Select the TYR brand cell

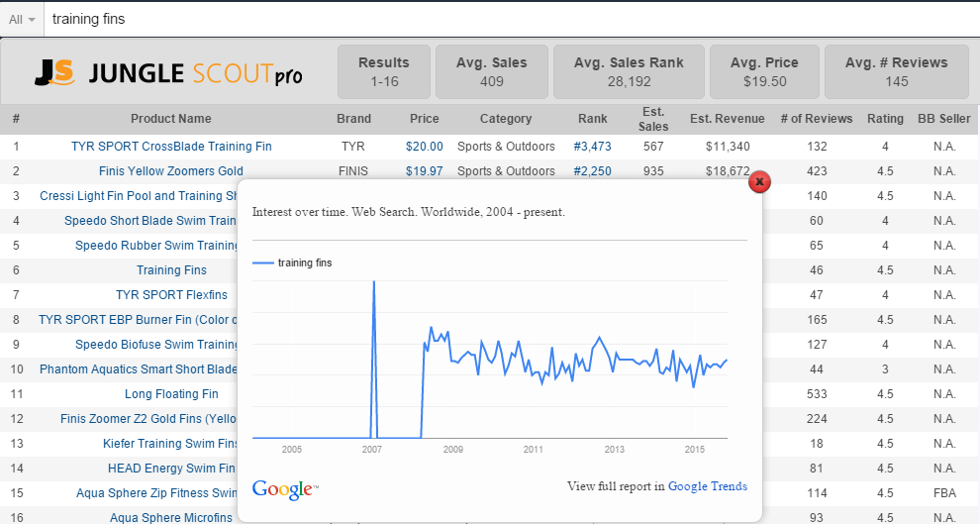pos(353,147)
